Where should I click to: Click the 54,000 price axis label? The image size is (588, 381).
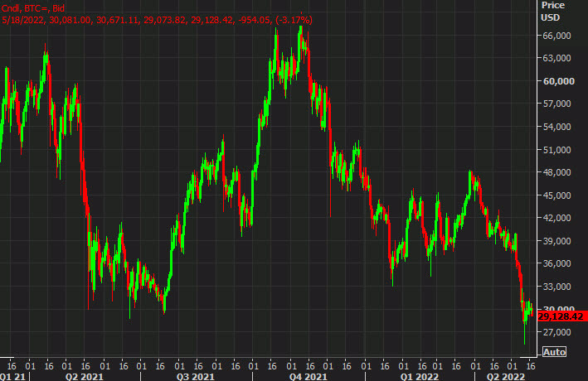(x=557, y=127)
